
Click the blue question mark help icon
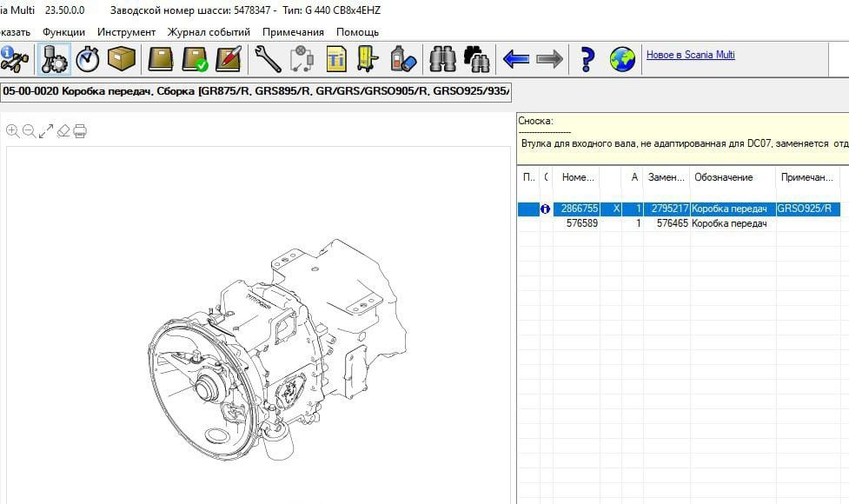click(x=587, y=59)
